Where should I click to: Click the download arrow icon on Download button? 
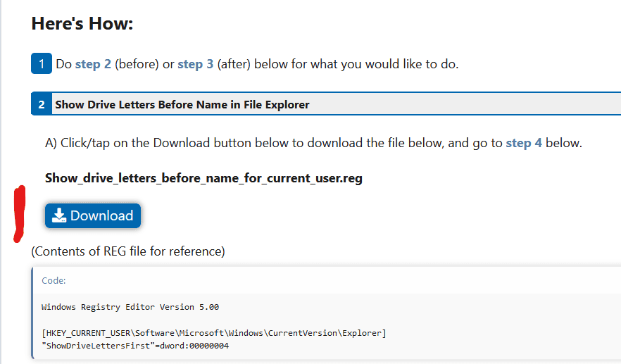[x=59, y=215]
